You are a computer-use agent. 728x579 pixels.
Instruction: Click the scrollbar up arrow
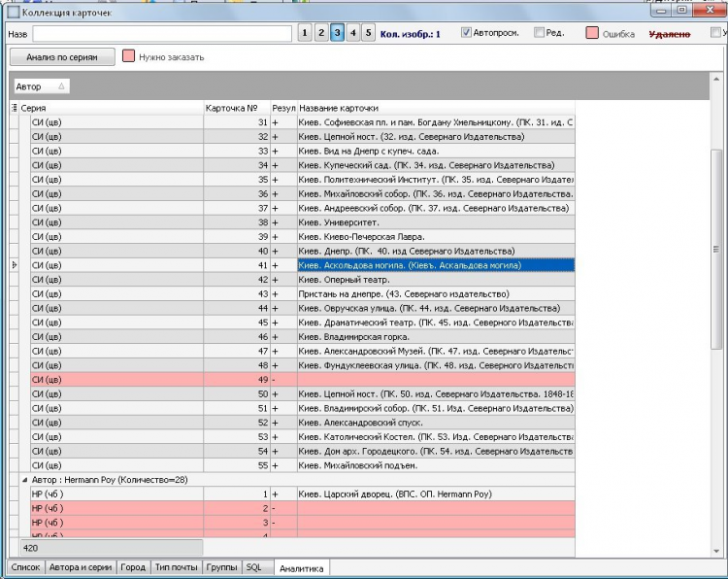[x=716, y=80]
